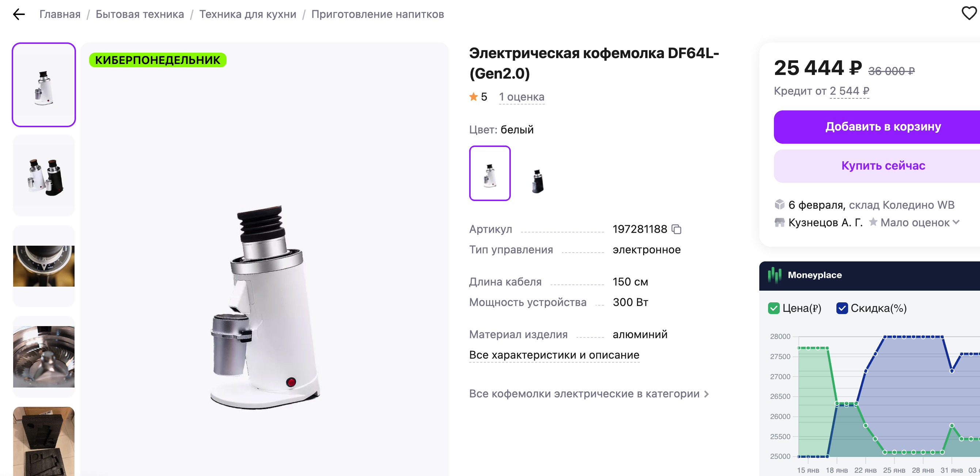The height and width of the screenshot is (476, 980).
Task: Select the black color variant swatch
Action: click(537, 173)
